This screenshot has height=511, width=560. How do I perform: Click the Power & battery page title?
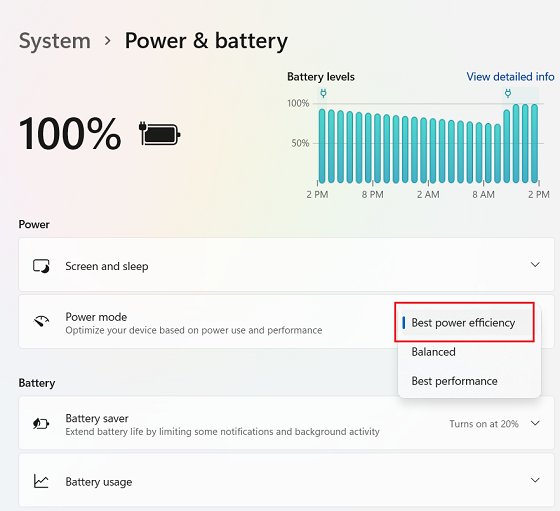[x=206, y=41]
